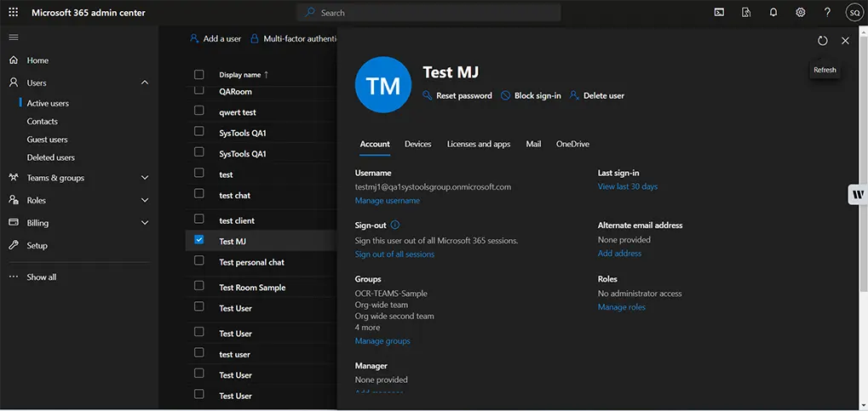Open Deleted users under Users
Screen dimensions: 868x411
pyautogui.click(x=50, y=157)
